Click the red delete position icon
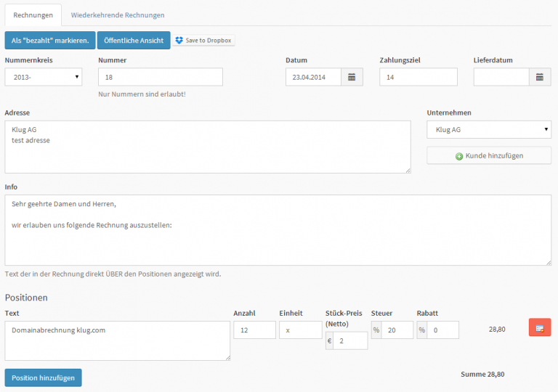 click(x=539, y=328)
